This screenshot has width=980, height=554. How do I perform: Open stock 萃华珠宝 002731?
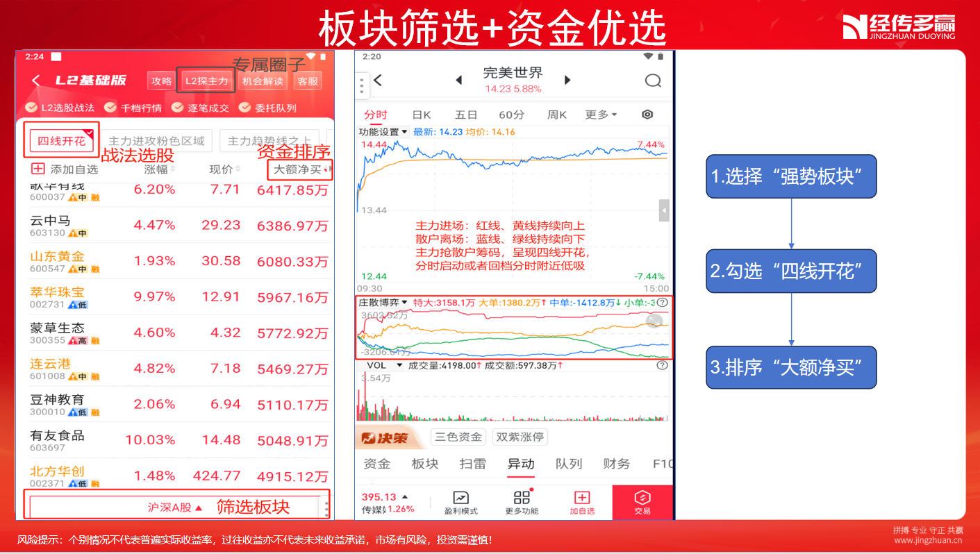175,297
